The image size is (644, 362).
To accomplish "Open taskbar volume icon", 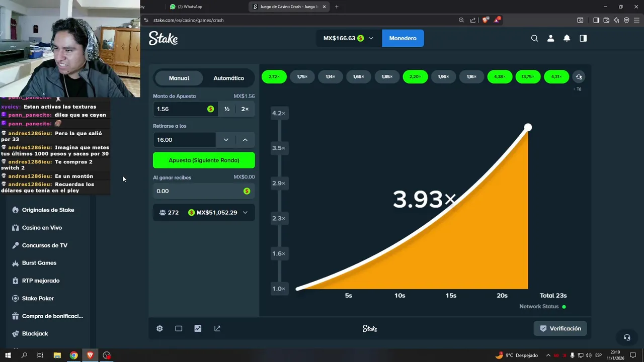I will point(589,355).
